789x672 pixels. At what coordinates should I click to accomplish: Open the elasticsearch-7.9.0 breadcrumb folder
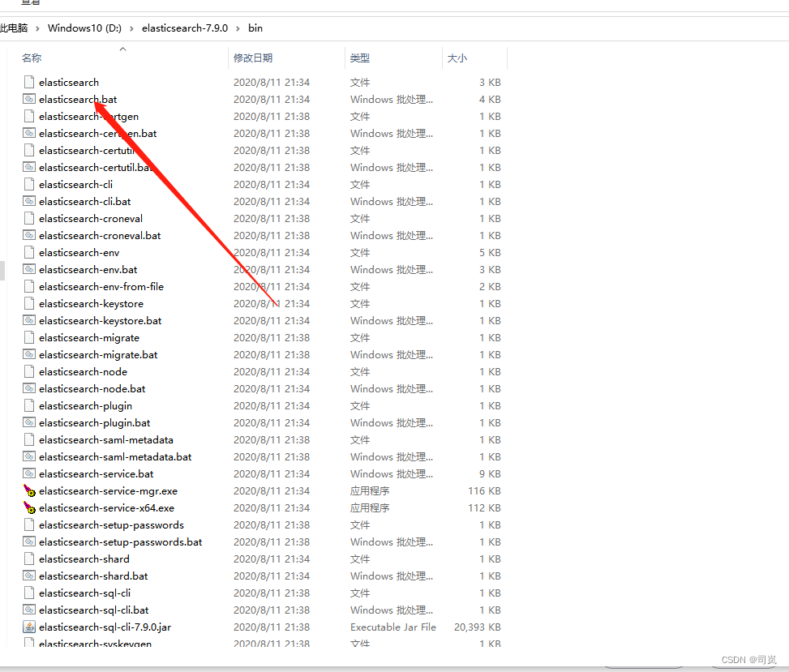[185, 28]
